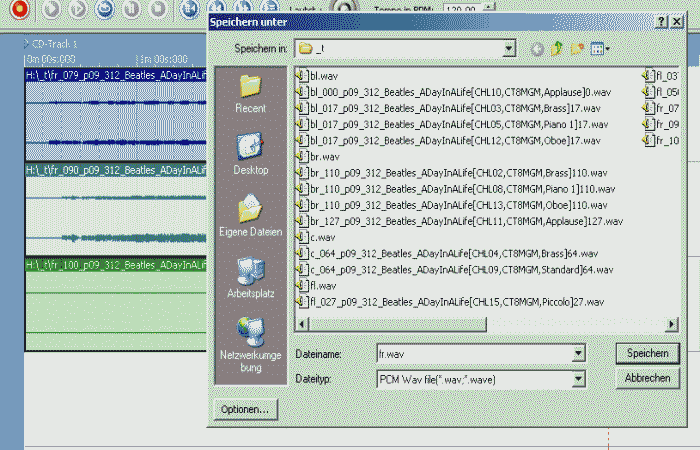This screenshot has width=700, height=450.
Task: Open the view menu icon in dialog
Action: coord(600,48)
